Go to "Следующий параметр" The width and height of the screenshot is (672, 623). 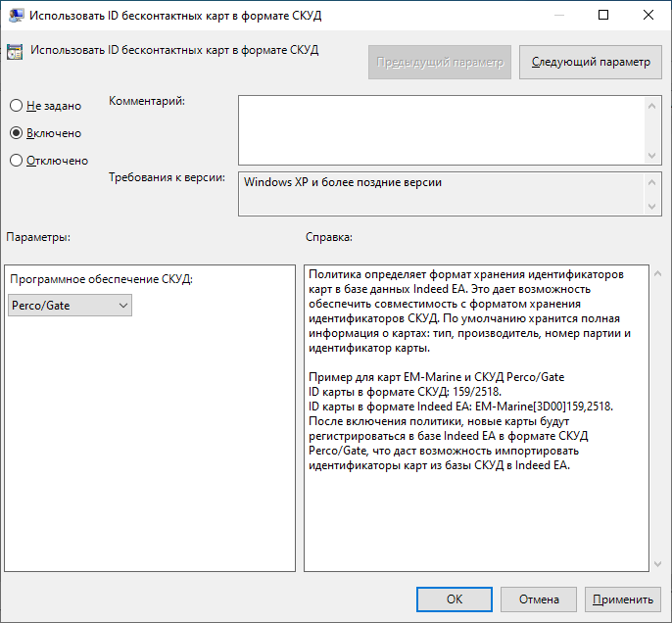coord(590,62)
